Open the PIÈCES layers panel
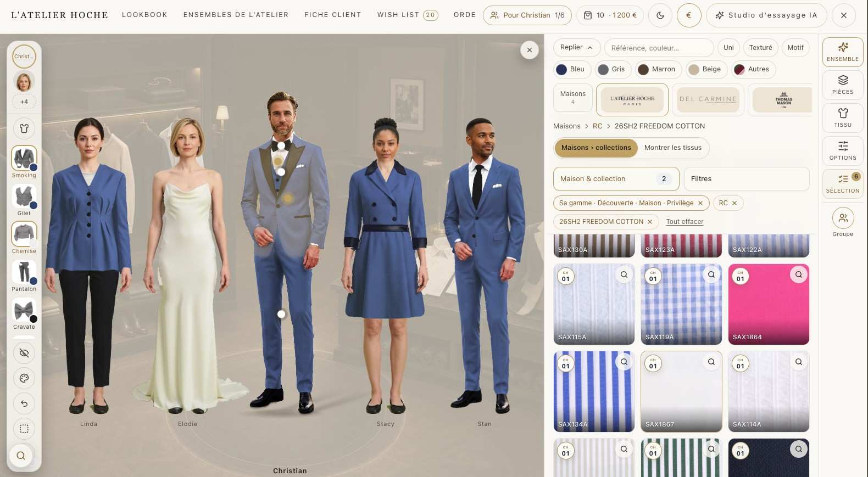The image size is (868, 477). point(843,85)
